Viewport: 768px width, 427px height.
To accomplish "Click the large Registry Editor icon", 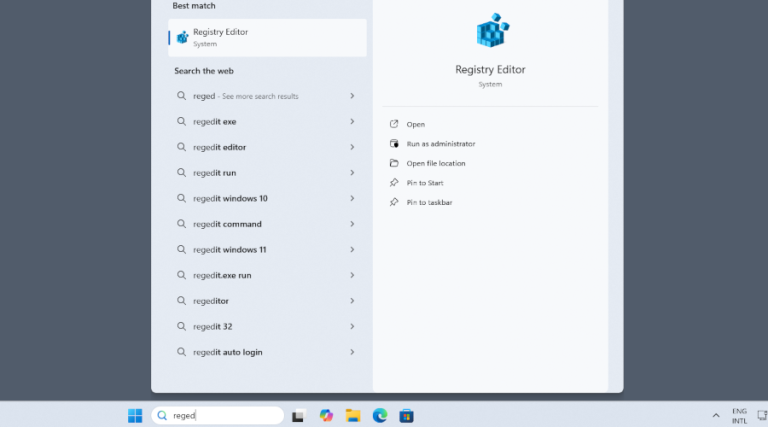I will (490, 31).
